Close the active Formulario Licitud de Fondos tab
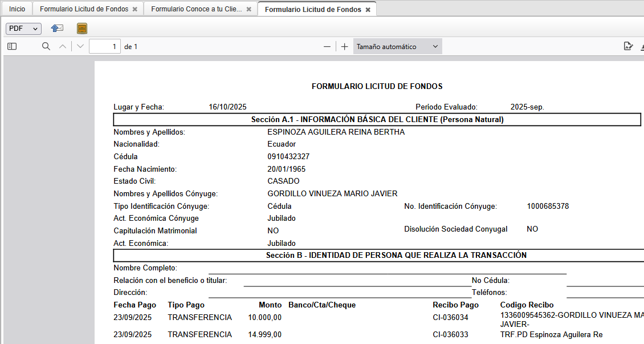Screen dimensions: 644x344 click(x=368, y=10)
